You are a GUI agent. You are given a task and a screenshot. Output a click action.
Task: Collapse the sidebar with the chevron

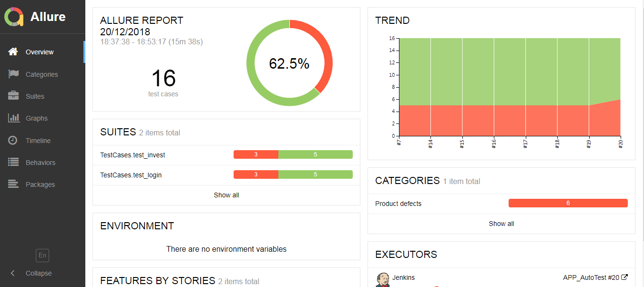click(x=13, y=273)
